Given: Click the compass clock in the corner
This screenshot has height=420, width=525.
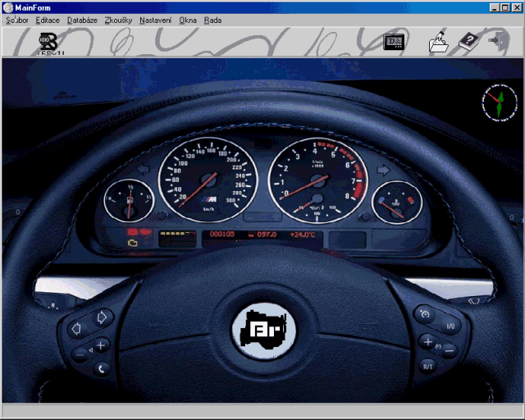Looking at the screenshot, I should (x=500, y=103).
